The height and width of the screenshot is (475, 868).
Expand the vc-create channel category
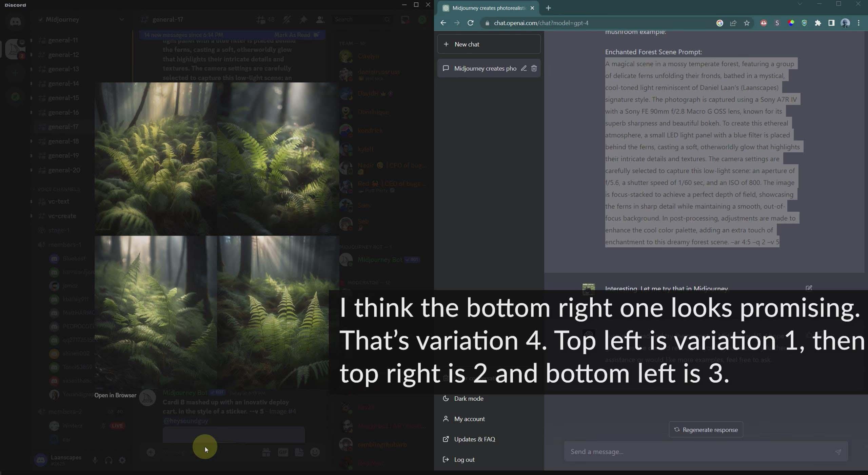(32, 212)
